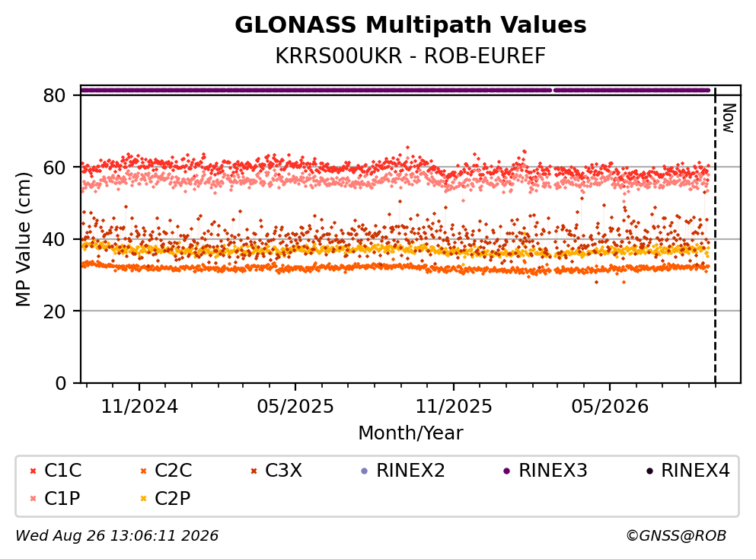Click the 11/2025 x-axis tick label
Viewport: 756px width, 559px height.
coord(454,407)
